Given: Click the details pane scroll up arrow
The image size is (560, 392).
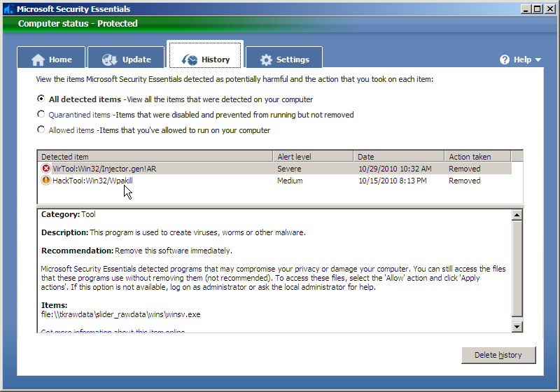Looking at the screenshot, I should (517, 215).
